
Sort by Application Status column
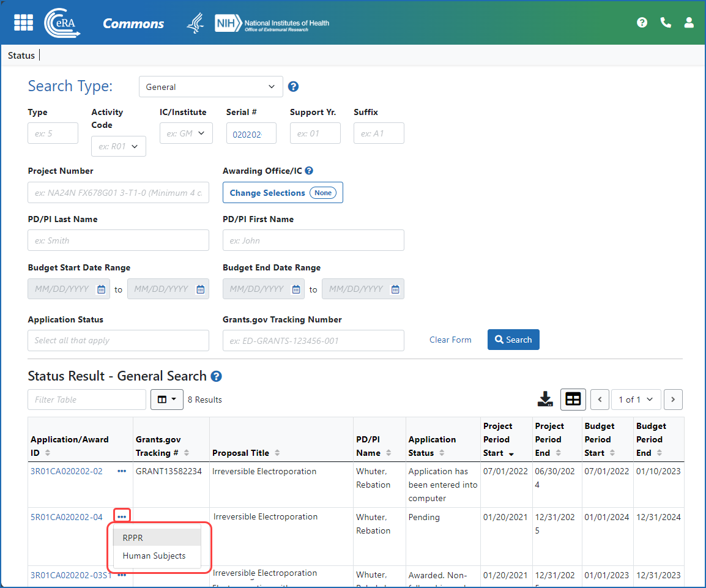(442, 453)
